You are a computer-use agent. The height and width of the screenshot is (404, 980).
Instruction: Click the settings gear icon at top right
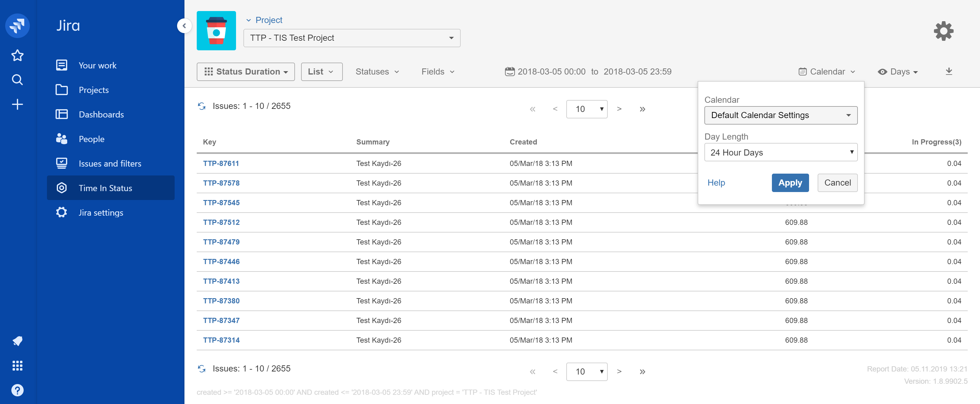pyautogui.click(x=943, y=31)
